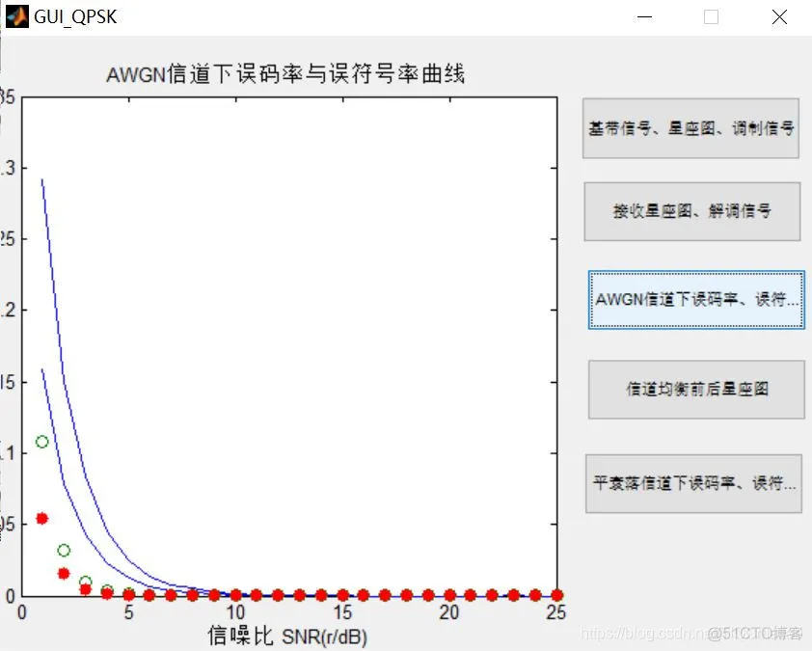Click the MATLAB icon in title bar
The width and height of the screenshot is (812, 651).
[17, 16]
